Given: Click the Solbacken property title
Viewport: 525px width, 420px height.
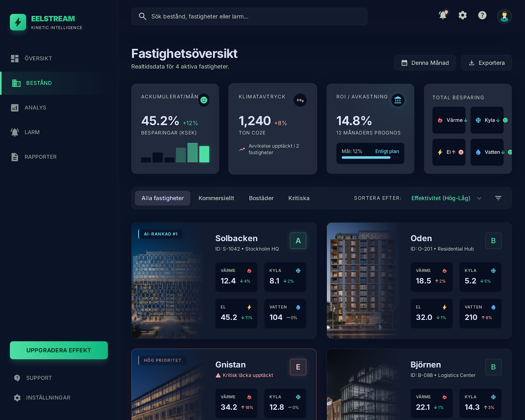Looking at the screenshot, I should [236, 238].
